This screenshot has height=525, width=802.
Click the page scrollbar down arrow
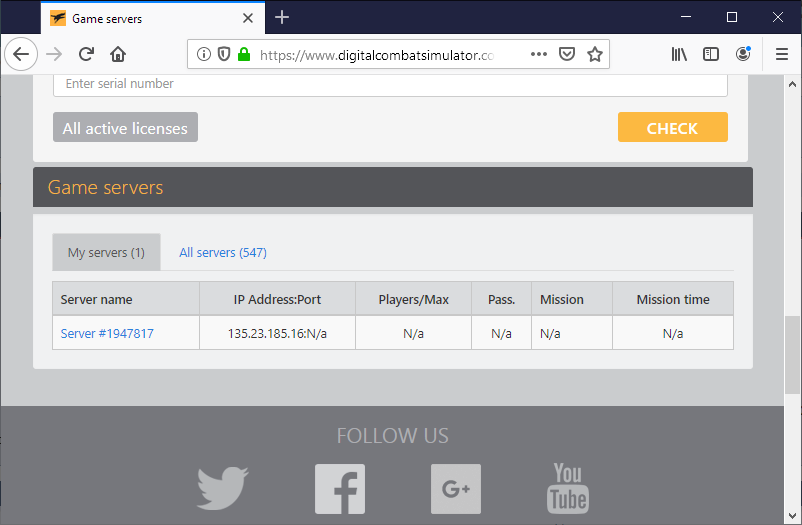tap(792, 516)
